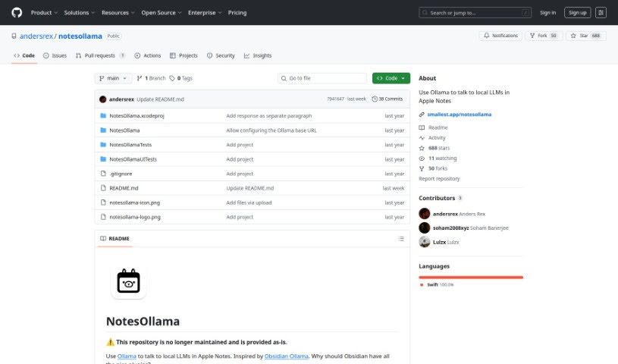This screenshot has width=618, height=364.
Task: Click file icon beside .gitignore
Action: tap(103, 174)
